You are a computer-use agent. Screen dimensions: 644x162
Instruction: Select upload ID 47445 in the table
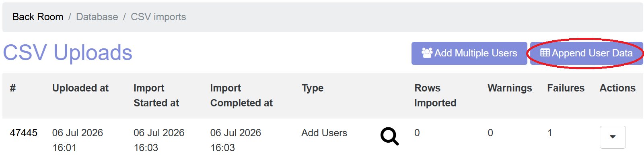[x=24, y=133]
